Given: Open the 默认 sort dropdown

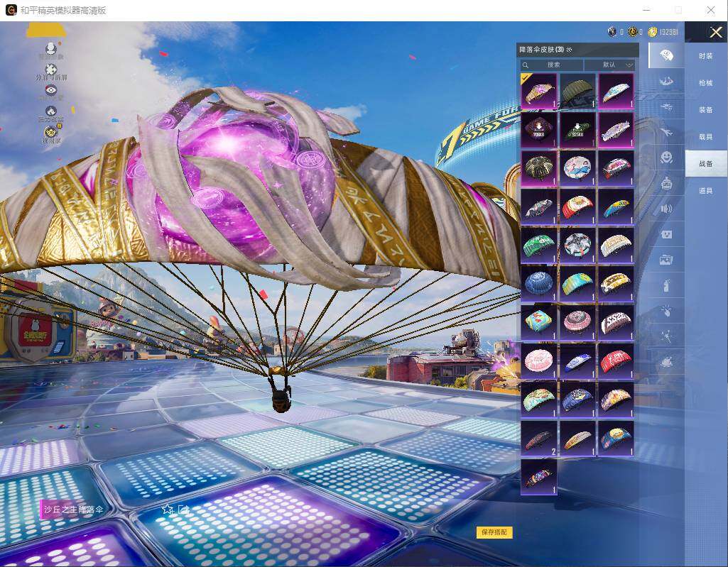Looking at the screenshot, I should pyautogui.click(x=609, y=65).
